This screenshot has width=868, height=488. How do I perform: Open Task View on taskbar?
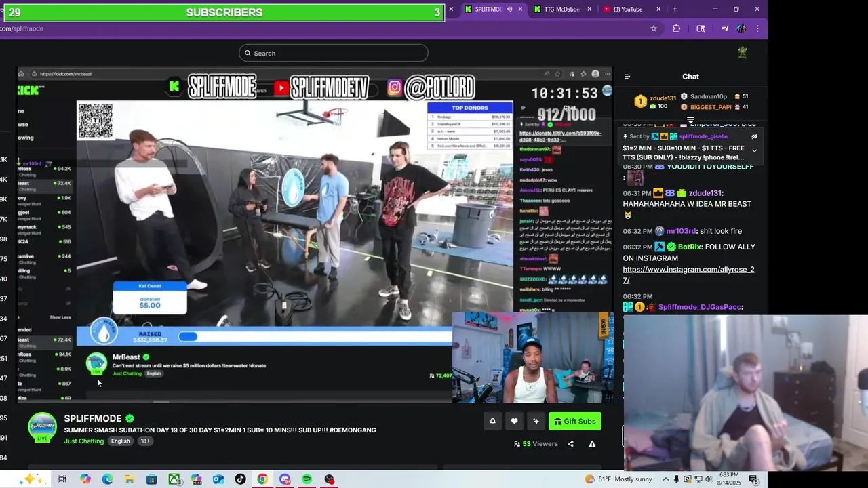[62, 479]
